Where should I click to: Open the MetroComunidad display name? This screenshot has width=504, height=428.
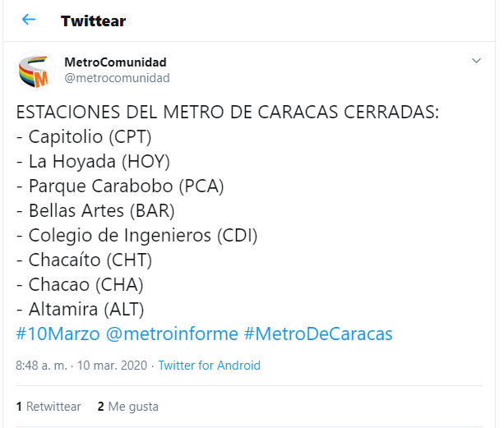point(115,62)
